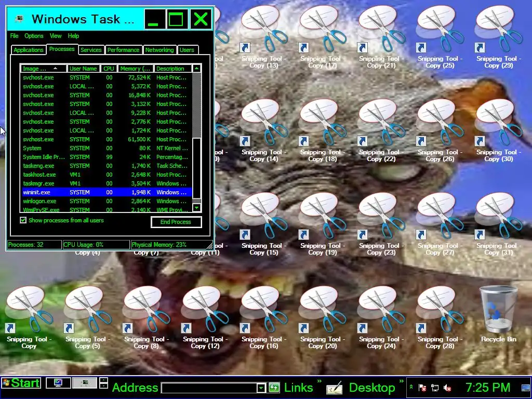The width and height of the screenshot is (532, 399).
Task: Select Snipping Tool - Copy (22) icon
Action: (381, 130)
